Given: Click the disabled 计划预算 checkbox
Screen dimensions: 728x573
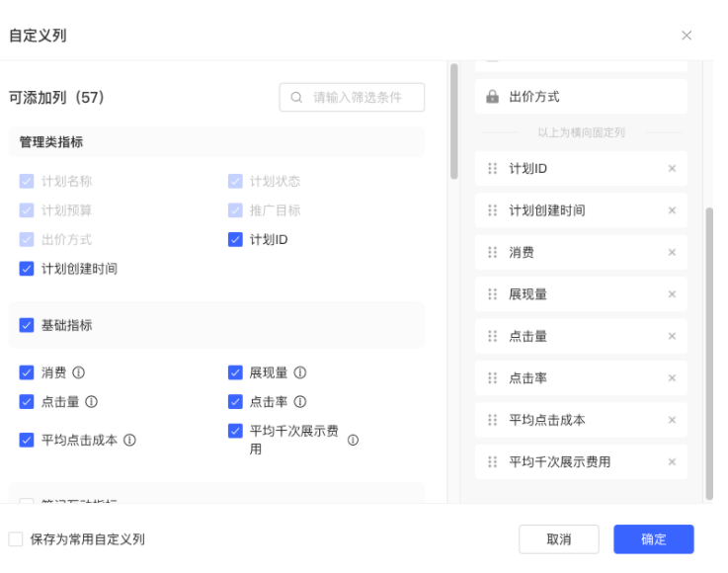Looking at the screenshot, I should [x=27, y=210].
